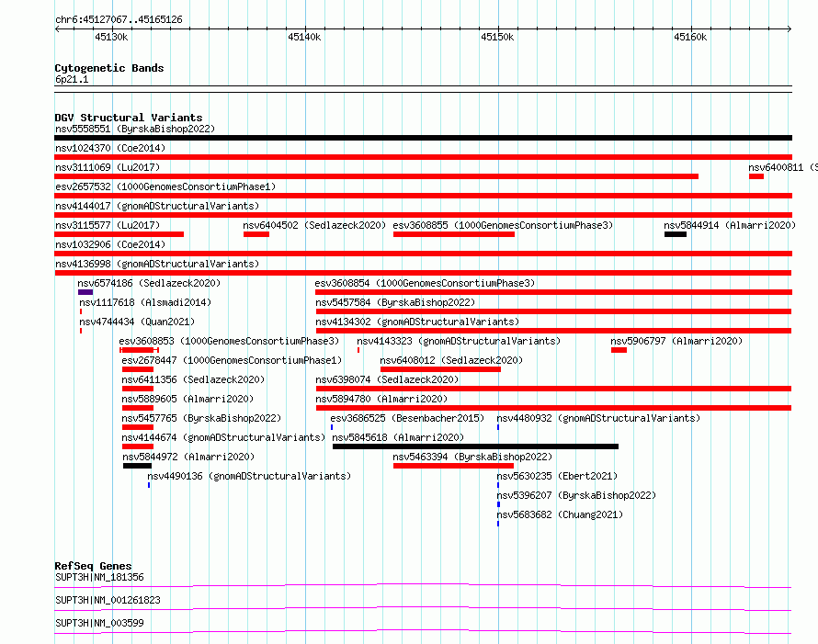The height and width of the screenshot is (644, 818).
Task: Click the 45150k ruler position
Action: (x=497, y=37)
